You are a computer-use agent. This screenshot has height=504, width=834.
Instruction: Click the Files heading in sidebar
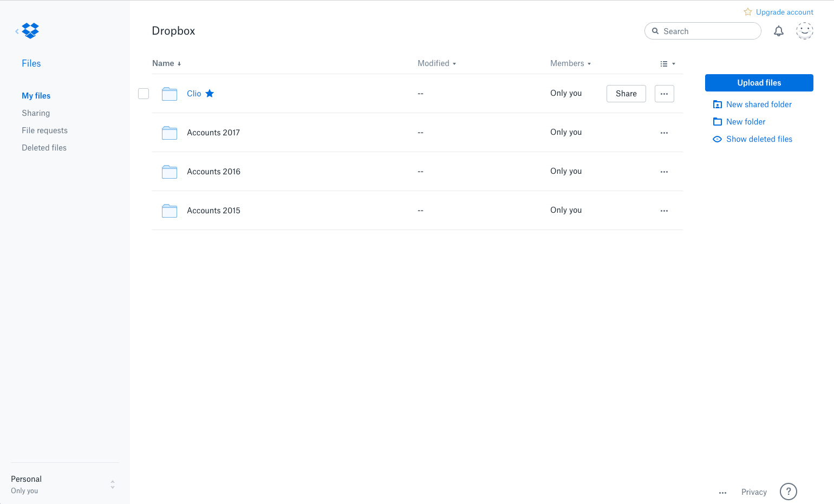[31, 63]
